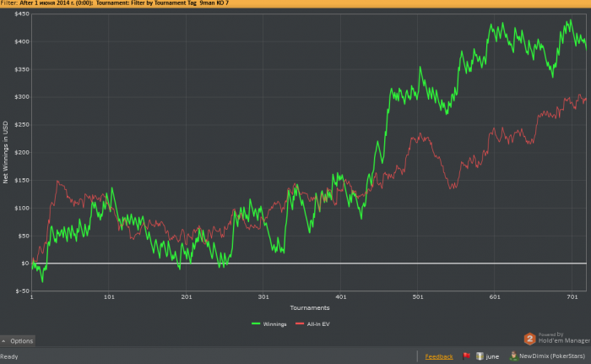Open the Feedback link
Image resolution: width=591 pixels, height=364 pixels.
point(439,356)
